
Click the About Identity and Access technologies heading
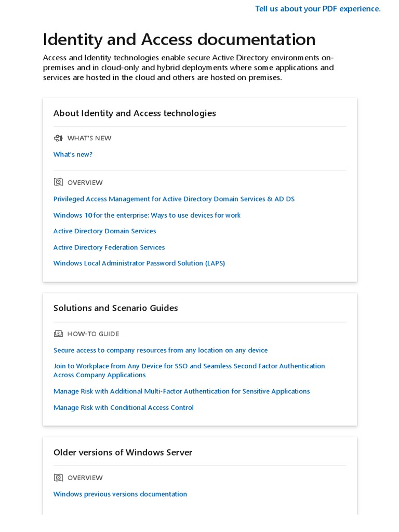[x=135, y=113]
